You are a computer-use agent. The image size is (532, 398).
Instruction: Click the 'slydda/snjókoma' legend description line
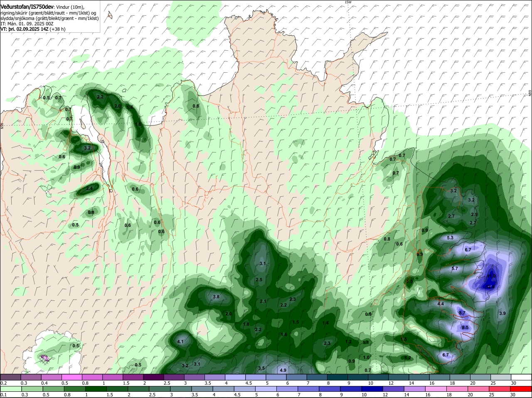click(x=49, y=18)
